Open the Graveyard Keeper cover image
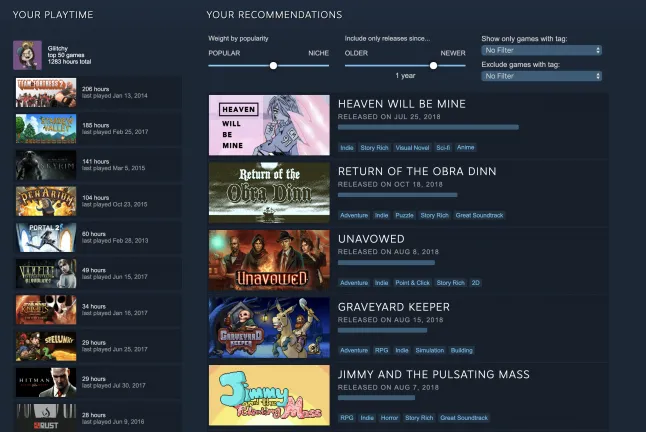The width and height of the screenshot is (646, 432). coord(269,328)
